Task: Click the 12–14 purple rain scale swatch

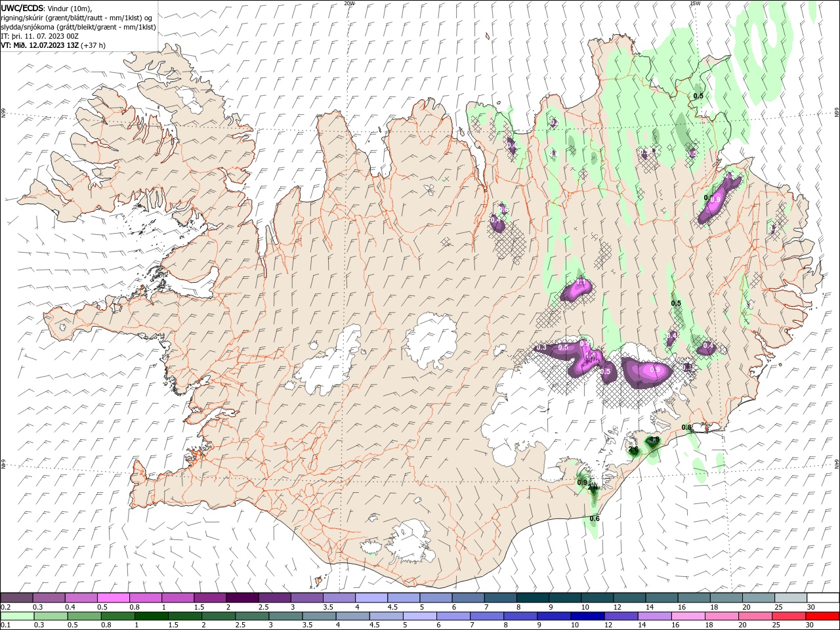Action: (x=621, y=616)
